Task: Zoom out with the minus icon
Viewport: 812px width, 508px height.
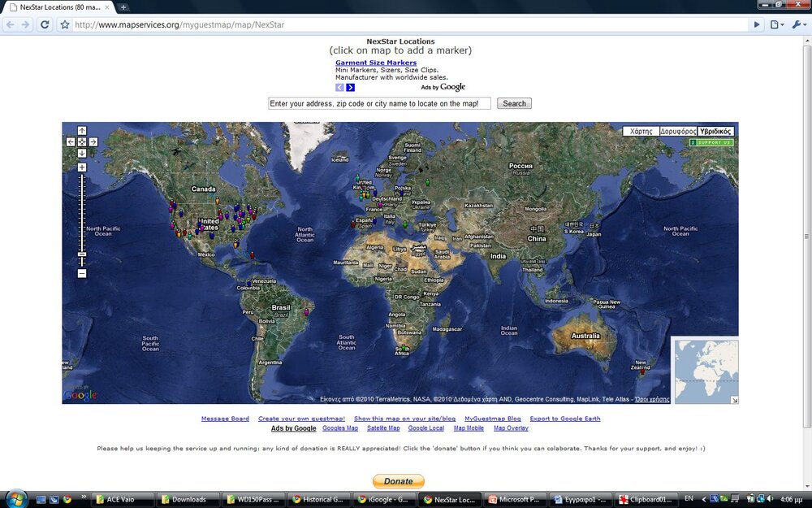Action: click(x=81, y=274)
